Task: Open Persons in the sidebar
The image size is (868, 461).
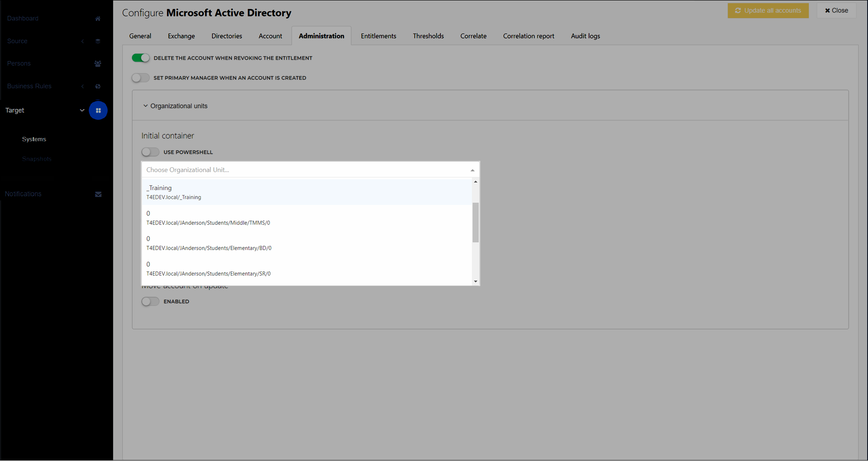Action: (19, 64)
